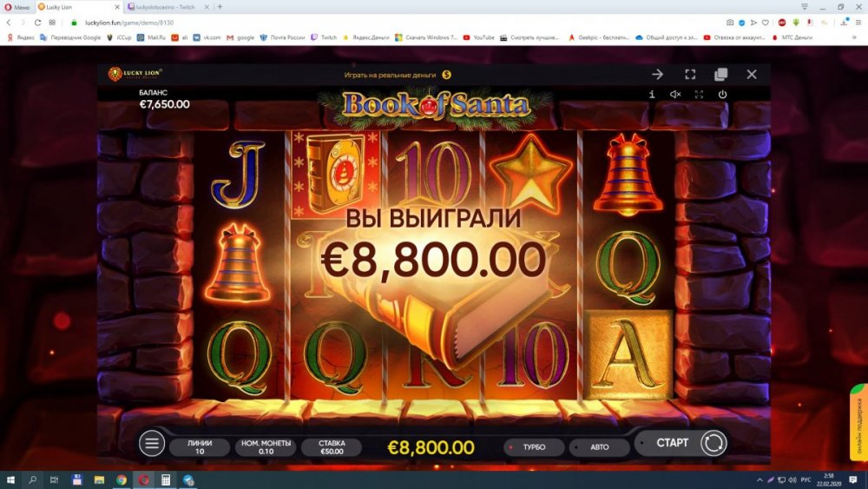Screen dimensions: 868x489
Task: Open Chrome from the Windows taskbar
Action: coord(122,479)
